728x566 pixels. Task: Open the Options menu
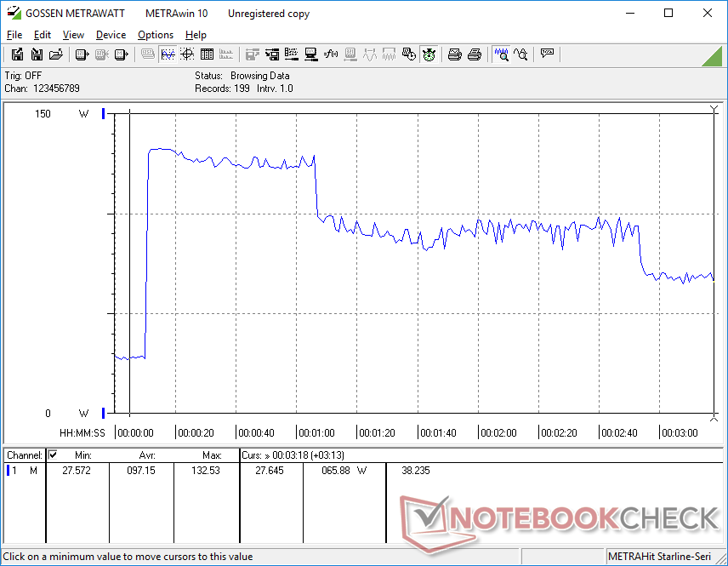pos(156,35)
